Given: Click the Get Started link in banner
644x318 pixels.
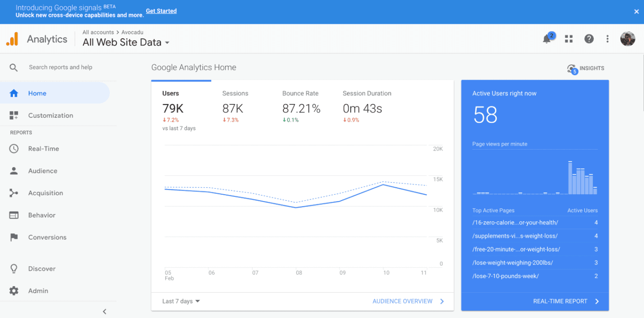Looking at the screenshot, I should pos(161,11).
